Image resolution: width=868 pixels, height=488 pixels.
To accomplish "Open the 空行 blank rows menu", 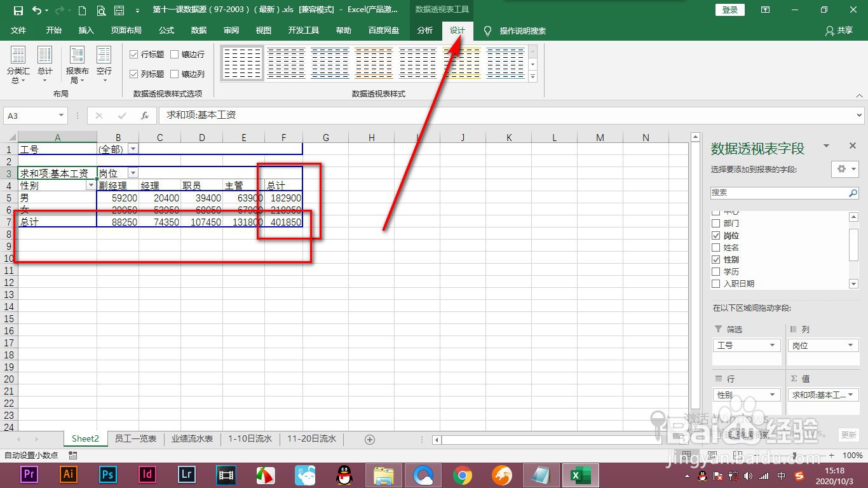I will tap(104, 65).
